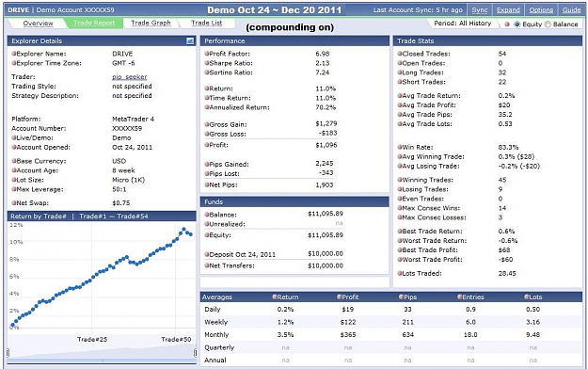The image size is (588, 369).
Task: Click the info bullet beside Gross Loss
Action: 207,134
